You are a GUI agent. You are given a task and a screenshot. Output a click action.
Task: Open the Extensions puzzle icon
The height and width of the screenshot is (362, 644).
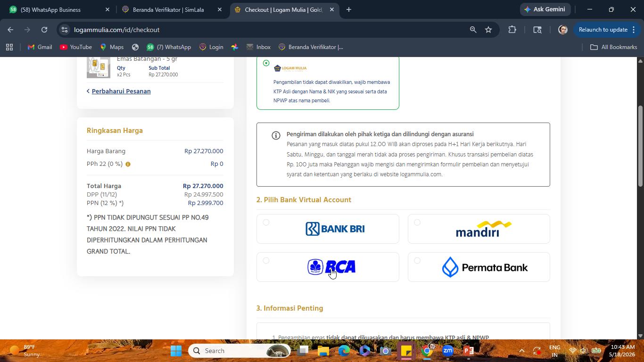point(512,30)
